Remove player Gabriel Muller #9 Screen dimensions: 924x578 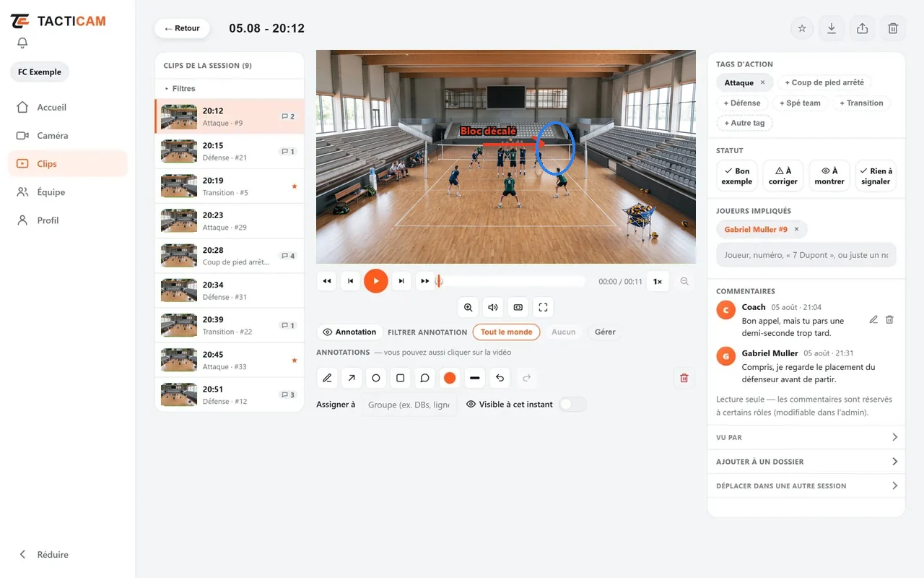pyautogui.click(x=796, y=230)
